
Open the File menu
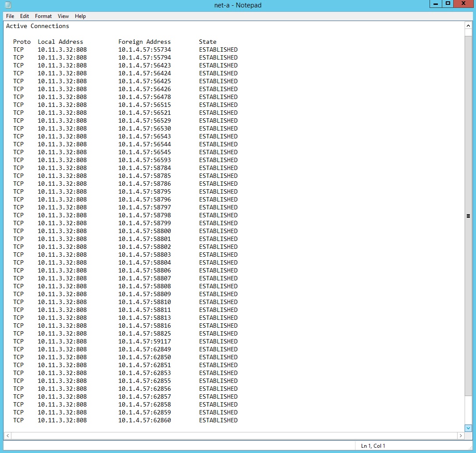pos(10,16)
